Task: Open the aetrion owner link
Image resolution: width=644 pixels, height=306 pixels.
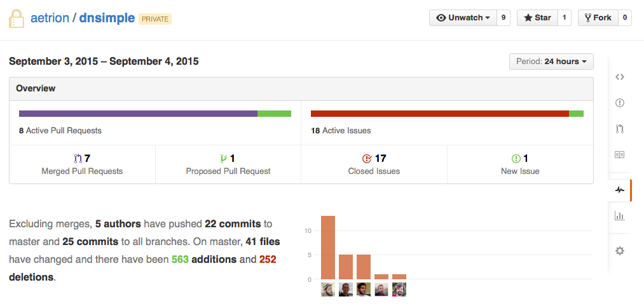Action: (50, 18)
